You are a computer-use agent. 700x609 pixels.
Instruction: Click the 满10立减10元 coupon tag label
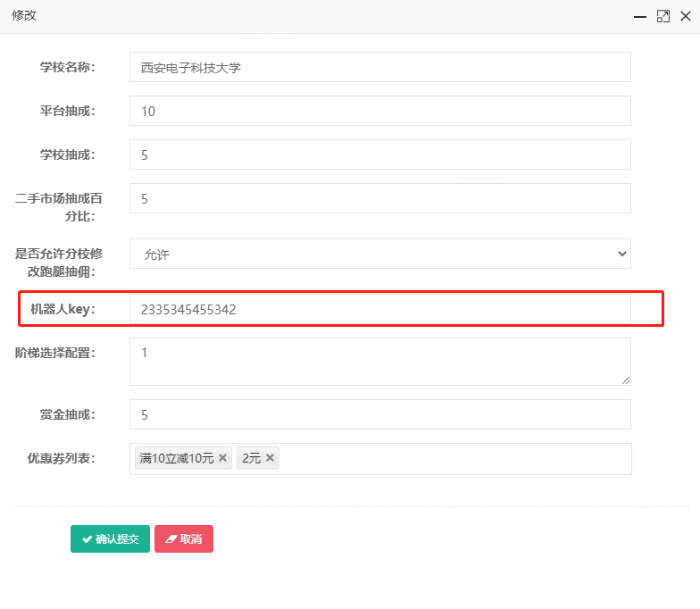click(177, 458)
